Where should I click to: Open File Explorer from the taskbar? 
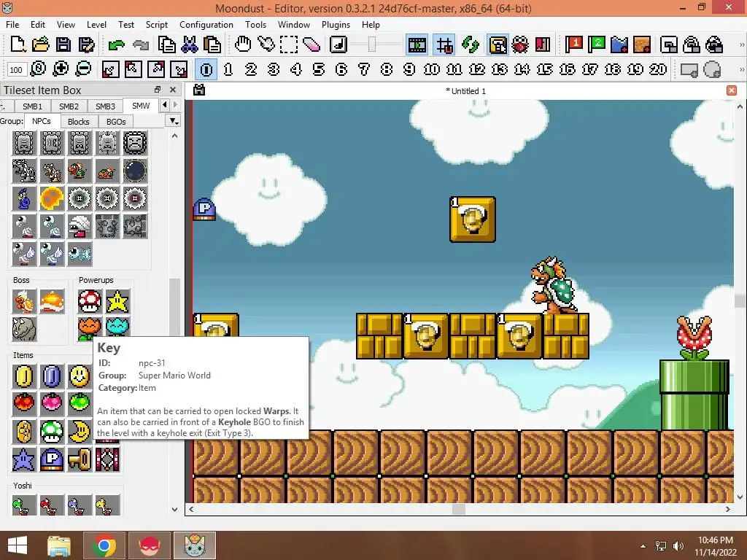point(59,545)
